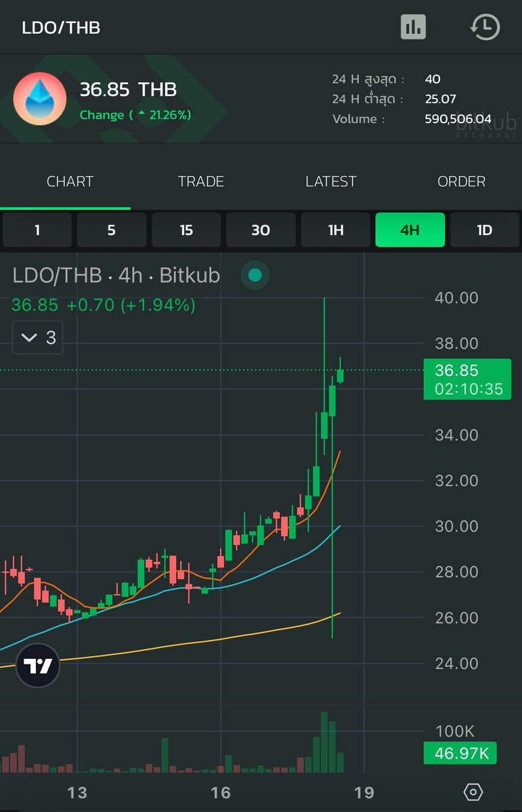
Task: Click the 24 H high value 40
Action: pos(433,79)
